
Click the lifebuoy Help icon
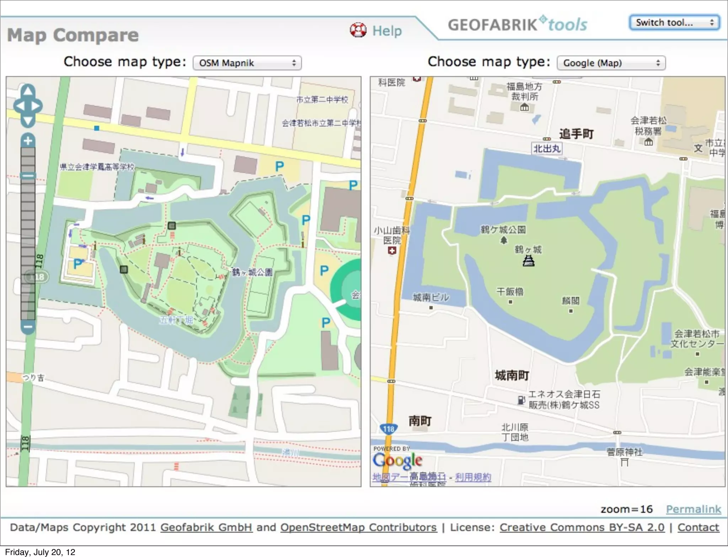(x=358, y=30)
